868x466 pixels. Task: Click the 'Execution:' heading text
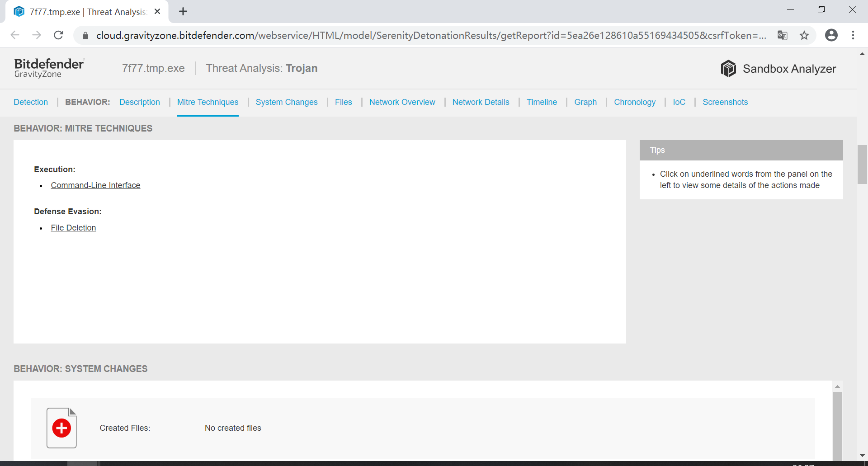pyautogui.click(x=55, y=169)
